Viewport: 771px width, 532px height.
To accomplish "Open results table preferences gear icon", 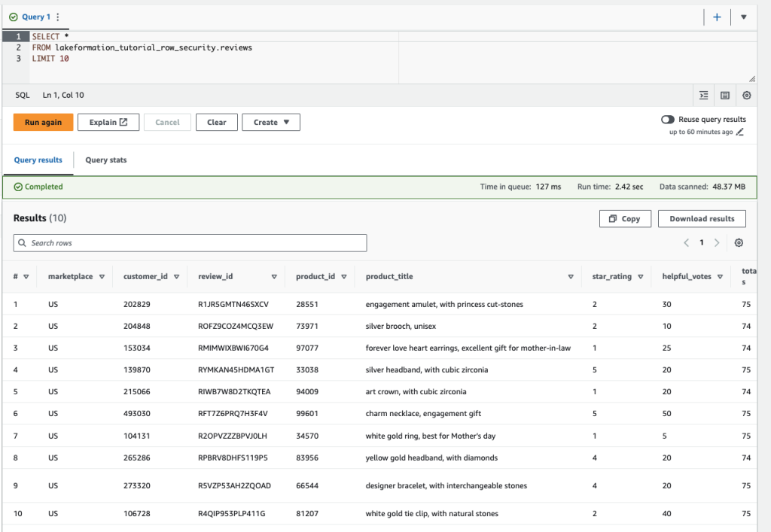I will (739, 243).
